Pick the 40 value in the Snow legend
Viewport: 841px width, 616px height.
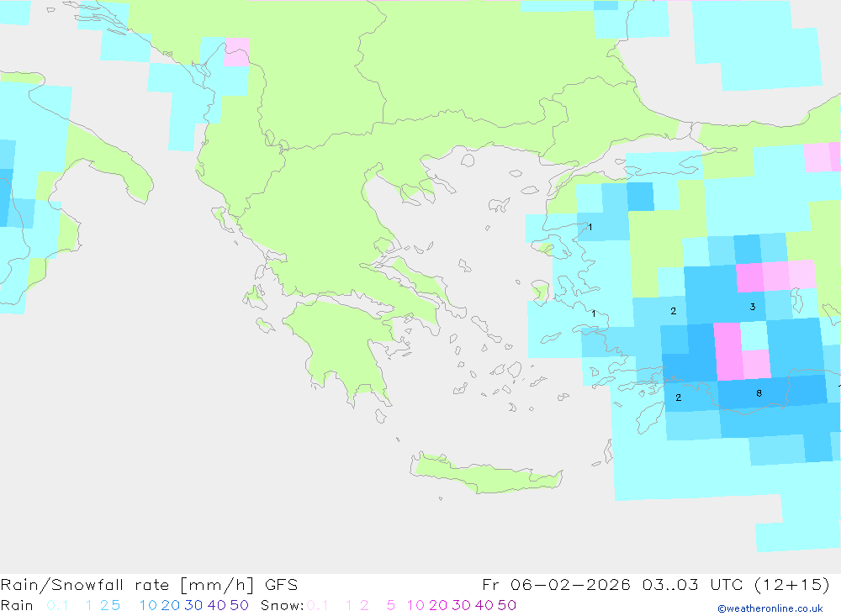pos(484,605)
